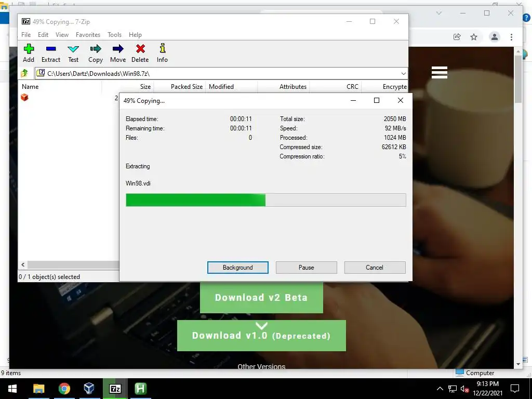Click the 0 / 1 object(s) selected status
Image resolution: width=532 pixels, height=399 pixels.
click(x=49, y=277)
